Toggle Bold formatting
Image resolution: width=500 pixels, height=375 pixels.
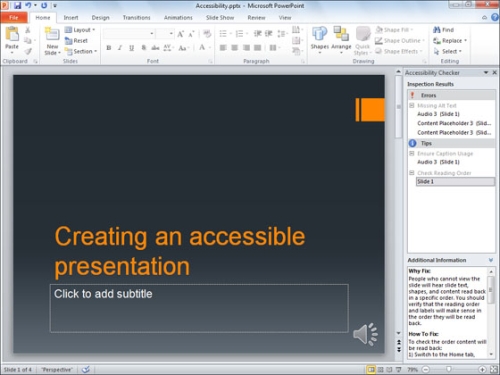click(109, 48)
